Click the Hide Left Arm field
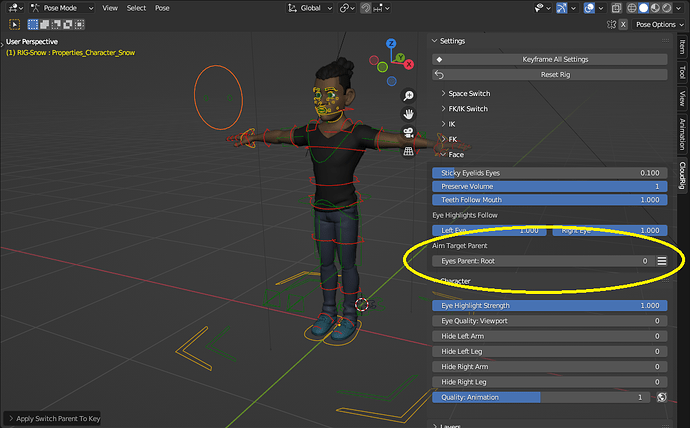 (550, 336)
